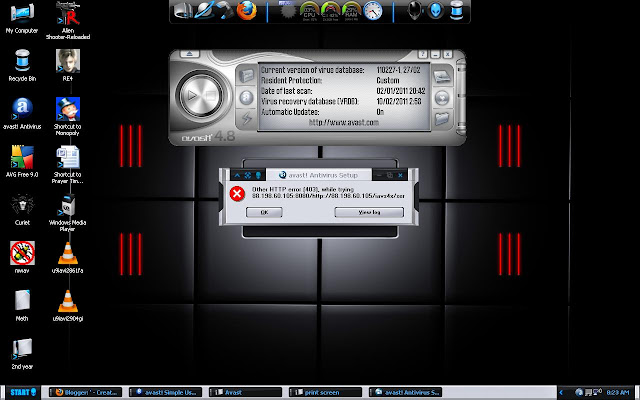Click 'Automatic Updates:' status line

(290, 112)
